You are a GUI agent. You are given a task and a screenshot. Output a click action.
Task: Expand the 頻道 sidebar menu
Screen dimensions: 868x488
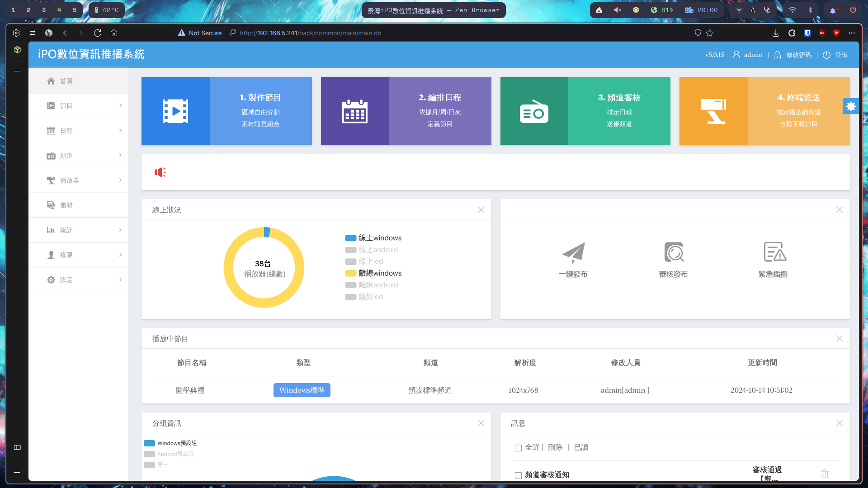click(78, 155)
